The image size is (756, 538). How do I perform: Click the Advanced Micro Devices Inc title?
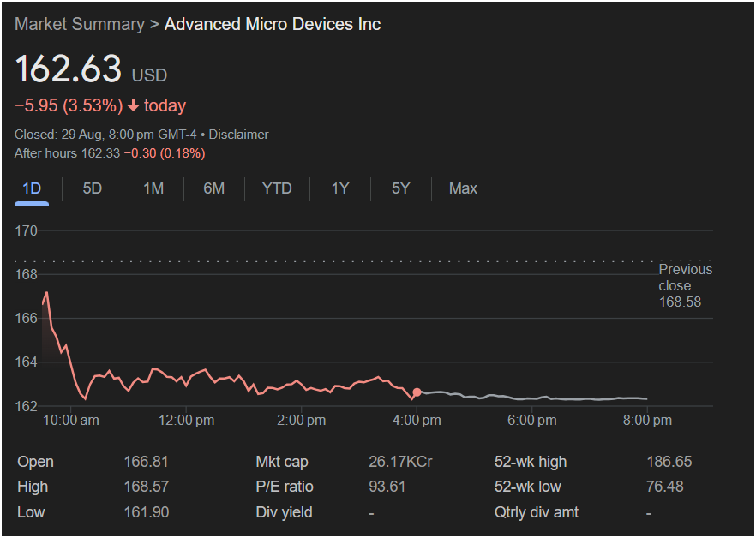(273, 24)
